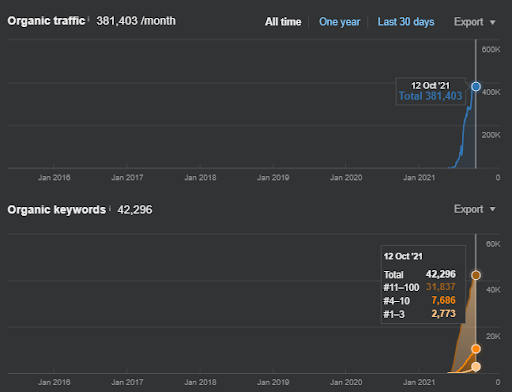Viewport: 512px width, 392px height.
Task: Click info icon next to Organic keywords
Action: tap(110, 207)
